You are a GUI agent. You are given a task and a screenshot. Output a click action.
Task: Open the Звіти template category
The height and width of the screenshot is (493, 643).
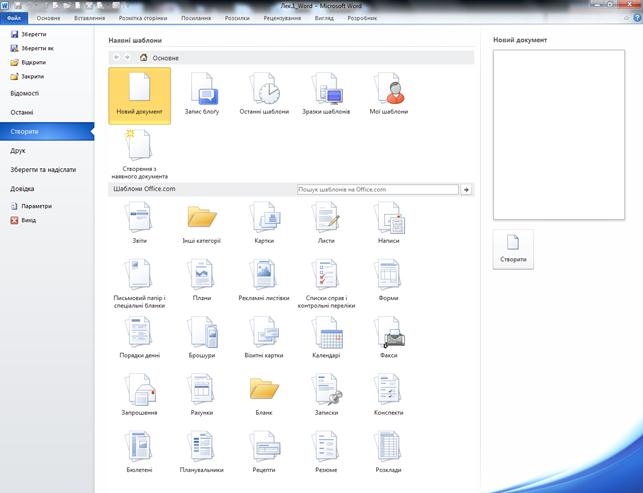139,223
